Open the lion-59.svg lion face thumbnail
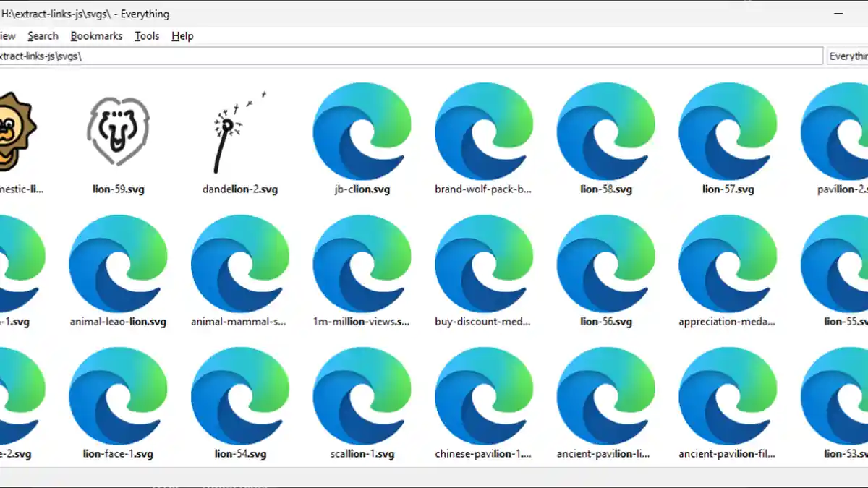The image size is (868, 488). click(x=118, y=131)
